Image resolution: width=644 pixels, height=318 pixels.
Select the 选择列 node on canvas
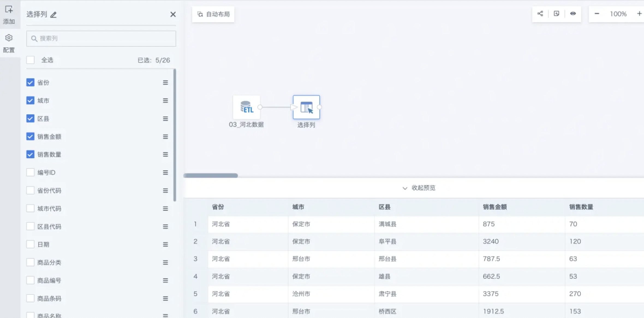click(306, 107)
